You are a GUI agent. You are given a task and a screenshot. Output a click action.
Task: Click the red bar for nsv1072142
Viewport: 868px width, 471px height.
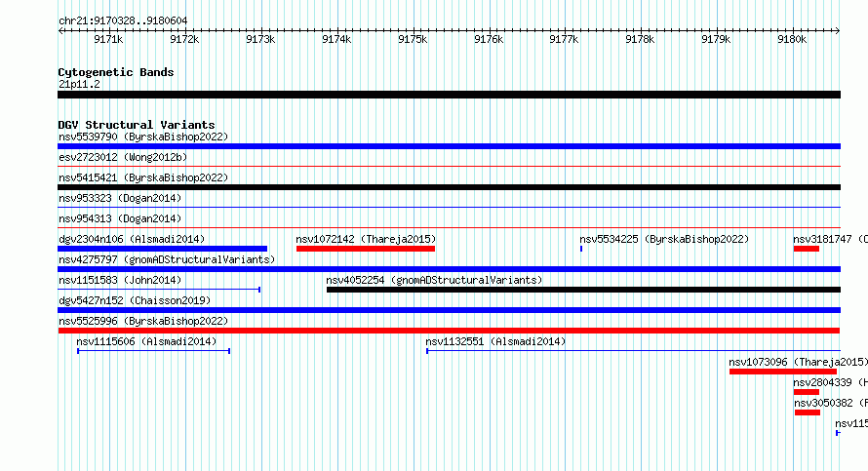pos(366,249)
